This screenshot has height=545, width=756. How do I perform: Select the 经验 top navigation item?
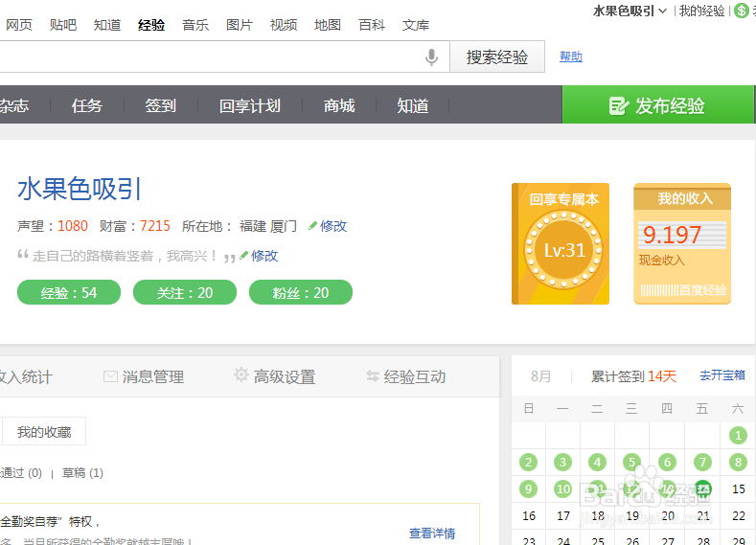pos(151,25)
